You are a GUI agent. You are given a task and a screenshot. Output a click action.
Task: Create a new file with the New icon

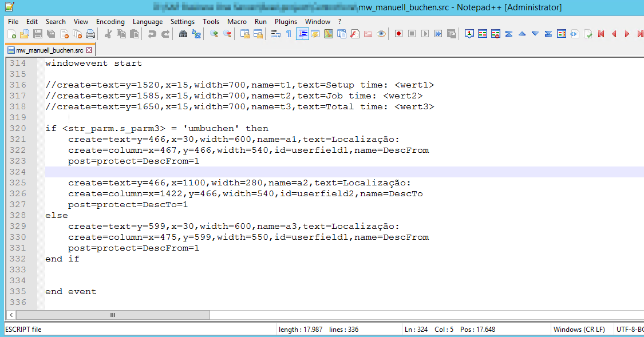coord(11,34)
